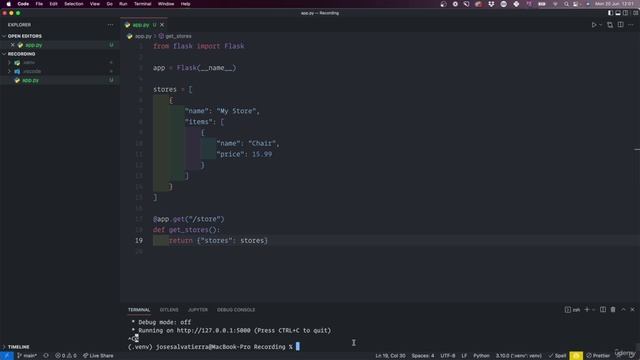Open the Selection menu
640x360 pixels.
pyautogui.click(x=73, y=4)
